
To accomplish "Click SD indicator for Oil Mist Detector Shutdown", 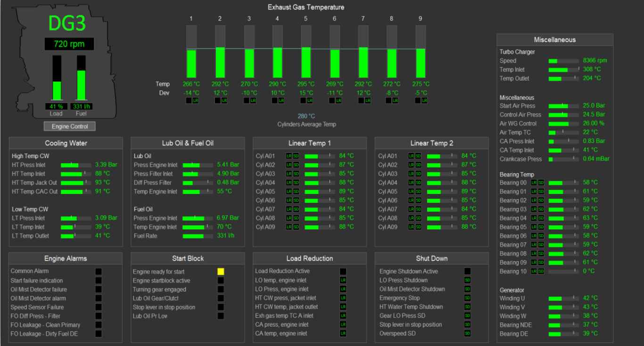I will (x=468, y=289).
